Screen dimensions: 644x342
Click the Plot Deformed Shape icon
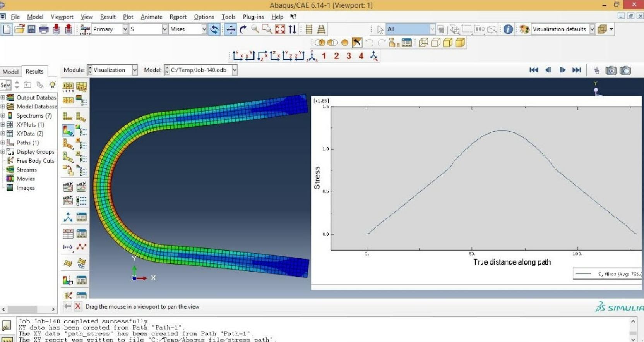[x=81, y=116]
